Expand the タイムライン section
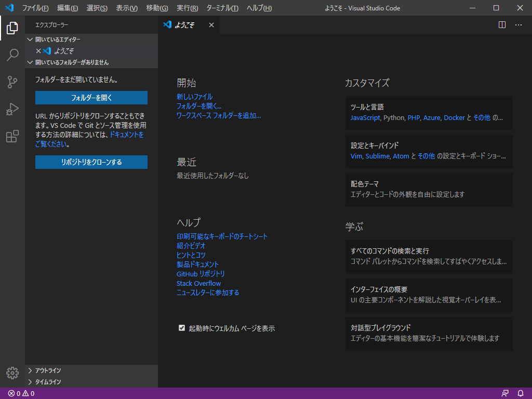 [91, 382]
